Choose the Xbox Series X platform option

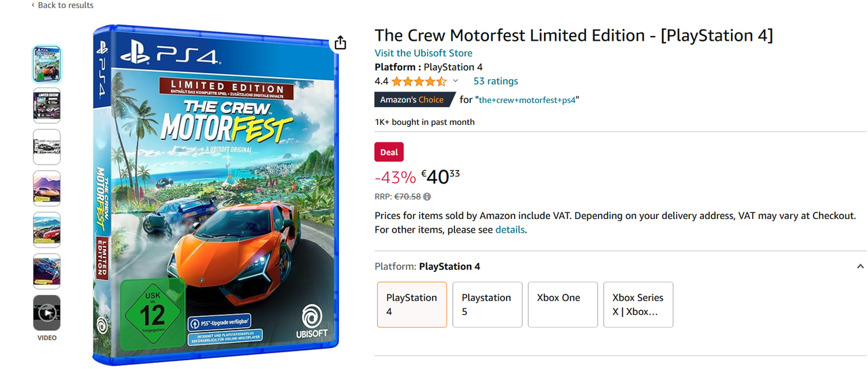637,305
